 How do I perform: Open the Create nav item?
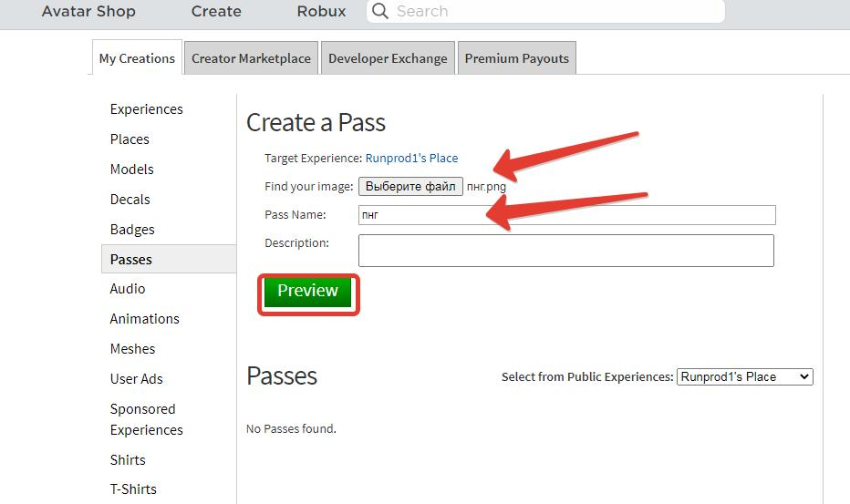pyautogui.click(x=216, y=12)
